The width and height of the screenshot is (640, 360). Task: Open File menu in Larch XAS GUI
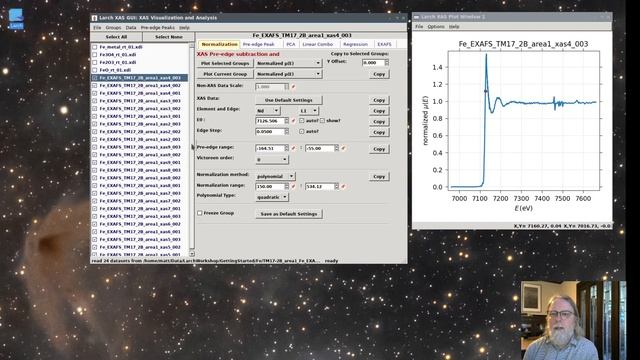pyautogui.click(x=97, y=28)
